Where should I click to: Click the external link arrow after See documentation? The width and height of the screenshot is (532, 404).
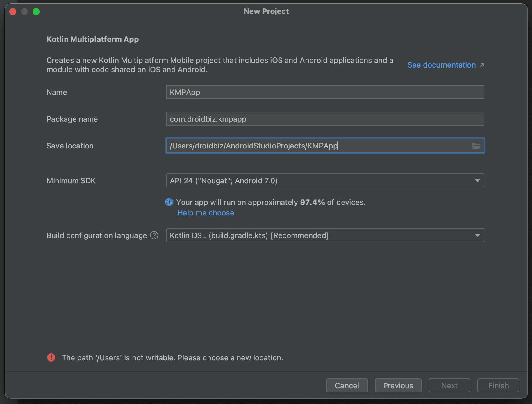coord(482,65)
